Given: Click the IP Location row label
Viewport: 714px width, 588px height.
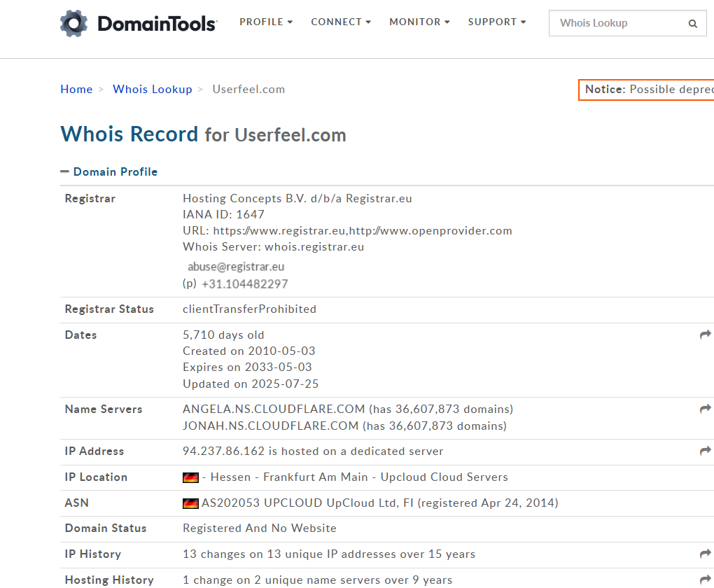Looking at the screenshot, I should (x=96, y=477).
